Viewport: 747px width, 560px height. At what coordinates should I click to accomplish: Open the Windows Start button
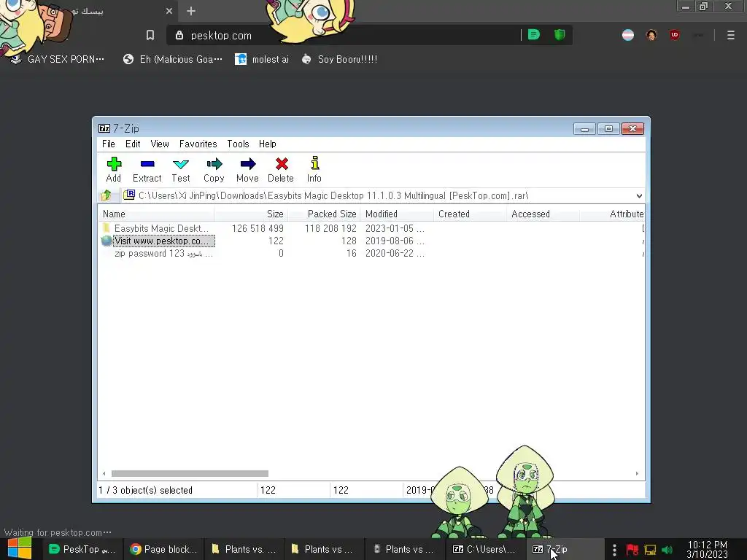(20, 549)
